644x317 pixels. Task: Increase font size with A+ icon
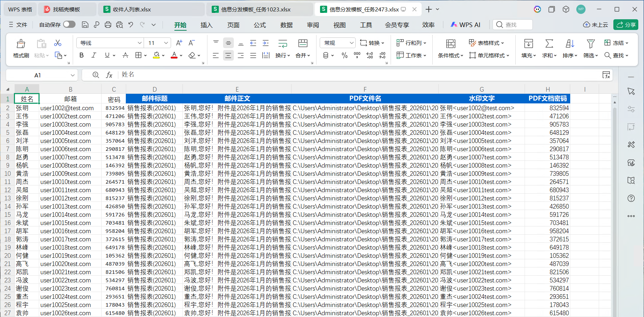tap(179, 43)
